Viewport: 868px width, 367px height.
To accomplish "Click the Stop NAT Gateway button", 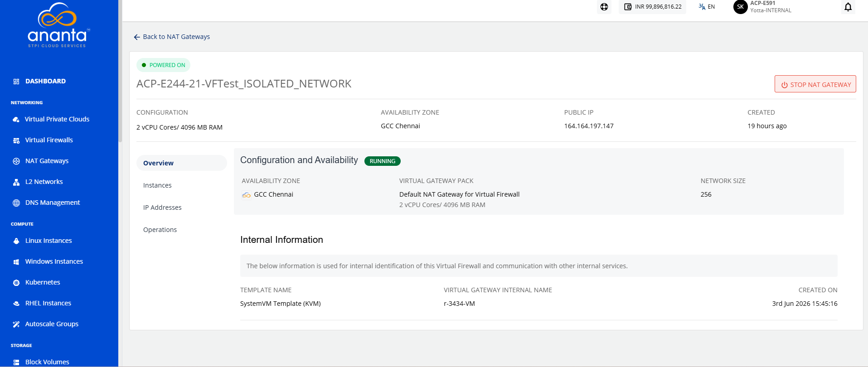I will tap(815, 84).
